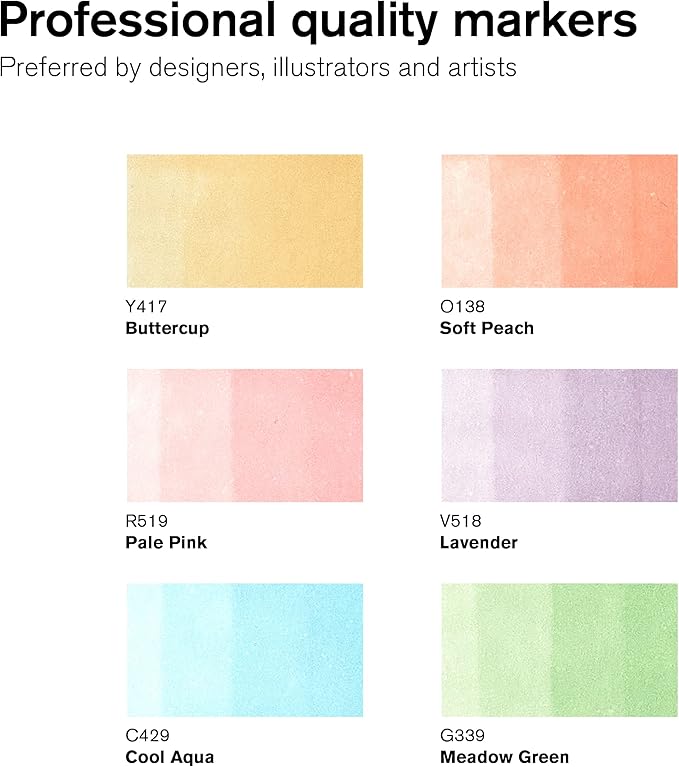
Task: Select the Cool Aqua color swatch
Action: pos(244,650)
